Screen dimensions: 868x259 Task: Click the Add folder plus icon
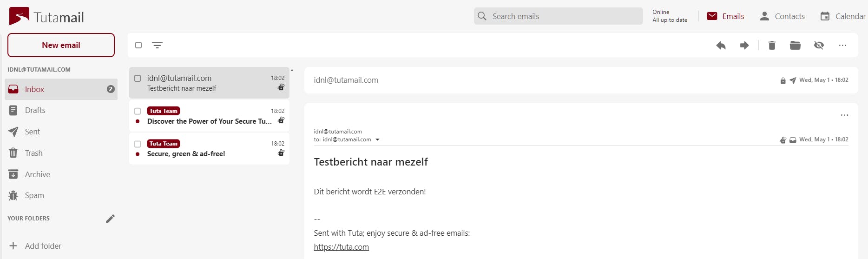13,246
